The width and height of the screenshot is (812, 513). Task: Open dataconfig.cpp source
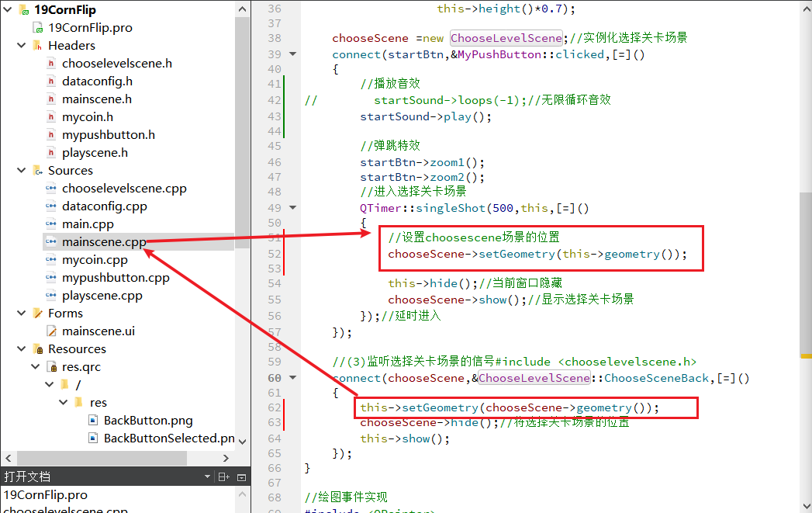click(105, 206)
